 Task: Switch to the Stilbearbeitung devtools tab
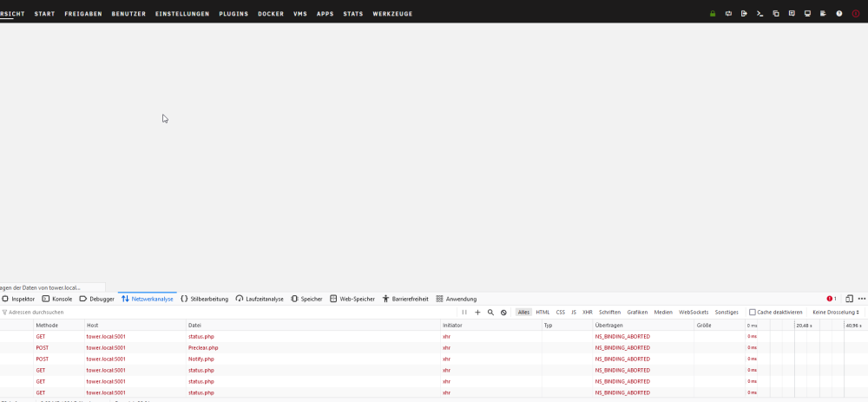point(204,299)
